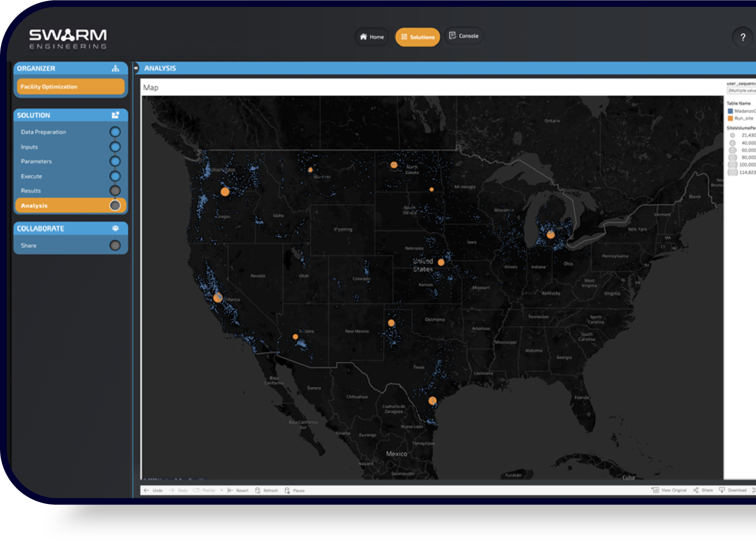Click the Replay toolbar icon
Viewport: 756px width, 544px height.
tap(196, 490)
